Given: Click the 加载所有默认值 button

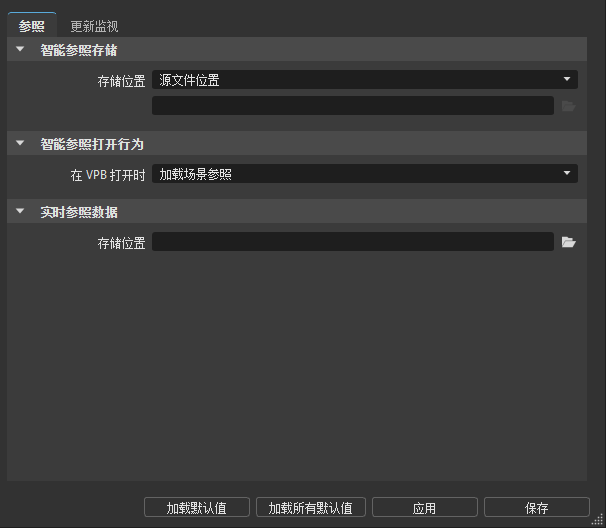Looking at the screenshot, I should [x=311, y=507].
